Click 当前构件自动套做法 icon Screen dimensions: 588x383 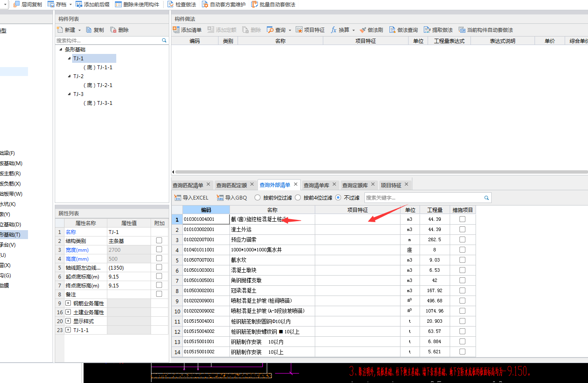pyautogui.click(x=462, y=30)
